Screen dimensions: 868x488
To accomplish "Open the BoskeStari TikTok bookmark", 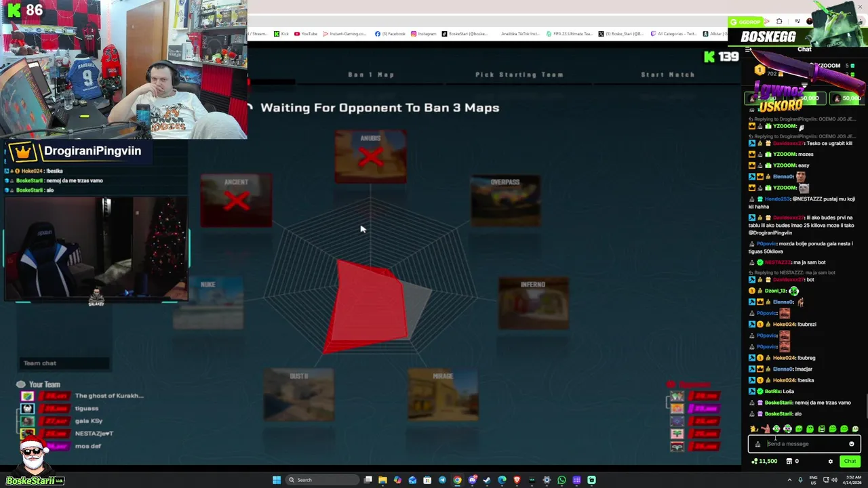I will point(465,34).
